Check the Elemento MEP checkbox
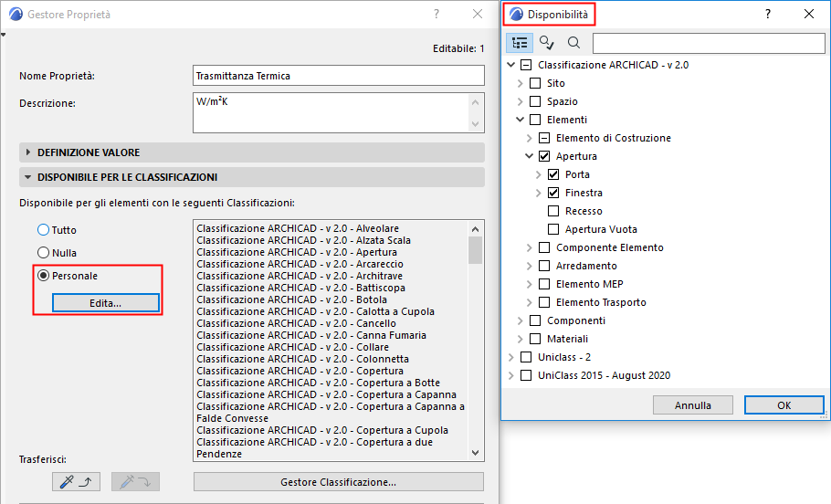The image size is (831, 504). (x=544, y=284)
